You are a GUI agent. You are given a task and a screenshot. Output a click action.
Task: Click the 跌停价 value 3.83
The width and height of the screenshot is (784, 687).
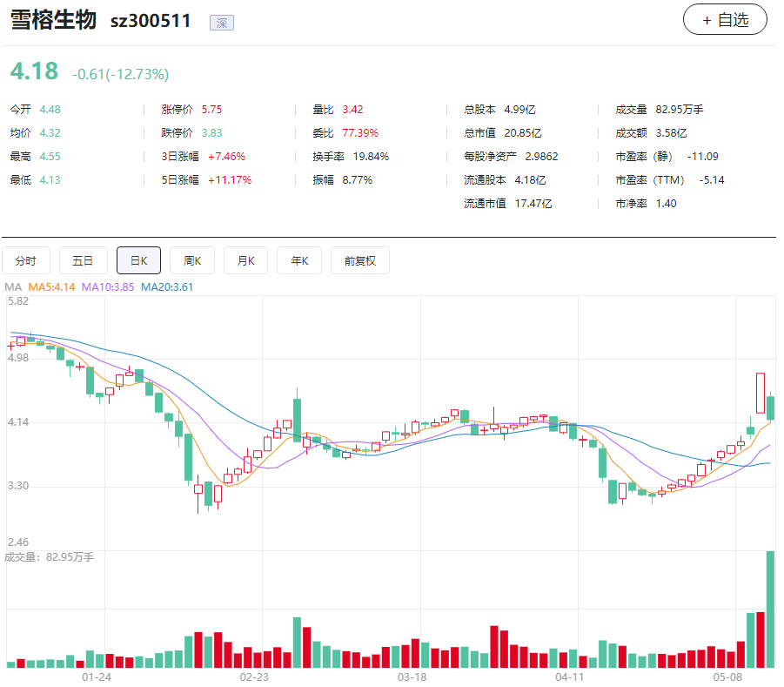[x=212, y=133]
